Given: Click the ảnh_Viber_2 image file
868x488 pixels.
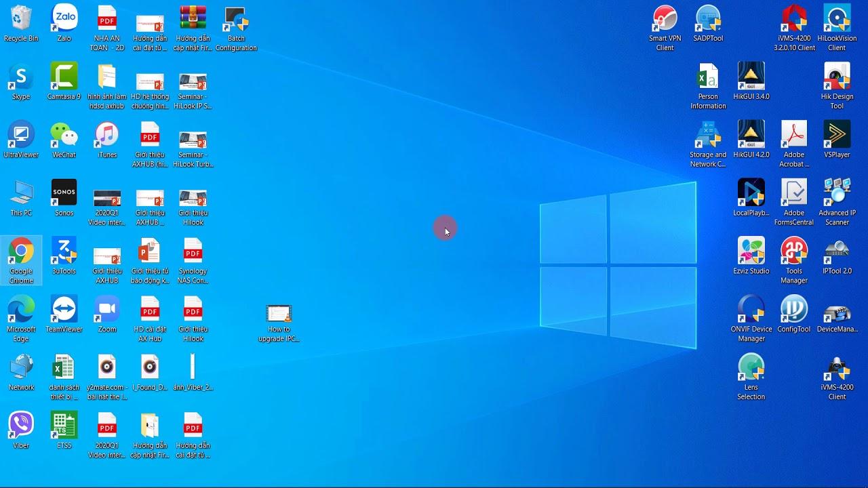Looking at the screenshot, I should pyautogui.click(x=193, y=374).
